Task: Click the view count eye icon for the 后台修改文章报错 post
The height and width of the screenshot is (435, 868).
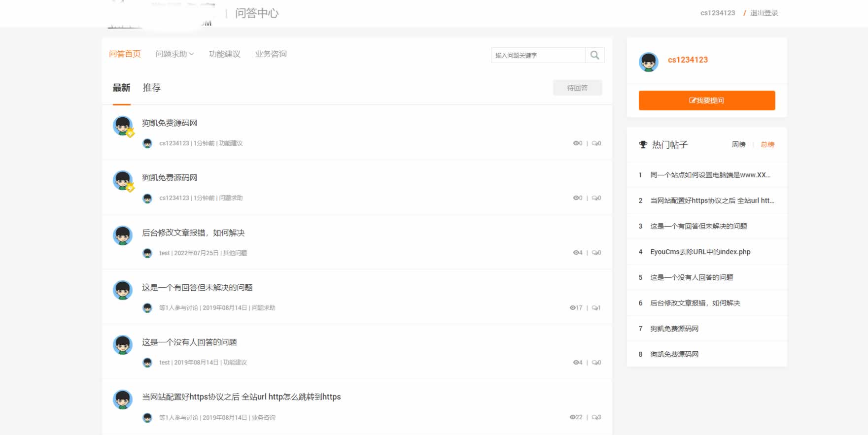Action: pyautogui.click(x=575, y=253)
